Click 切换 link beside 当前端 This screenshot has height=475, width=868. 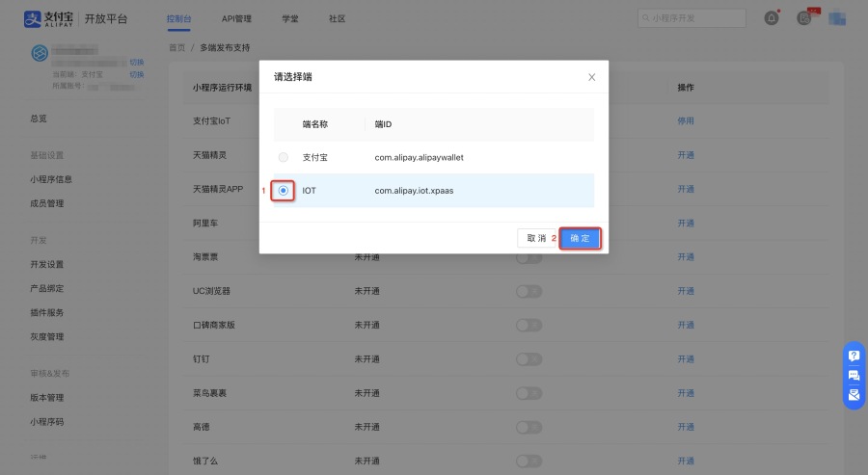[x=137, y=74]
